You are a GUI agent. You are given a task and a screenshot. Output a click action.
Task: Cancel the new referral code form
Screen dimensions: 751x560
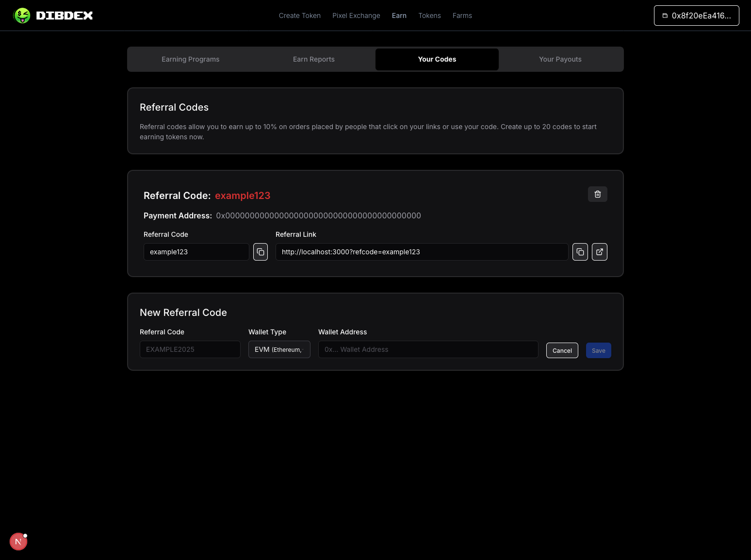point(562,350)
